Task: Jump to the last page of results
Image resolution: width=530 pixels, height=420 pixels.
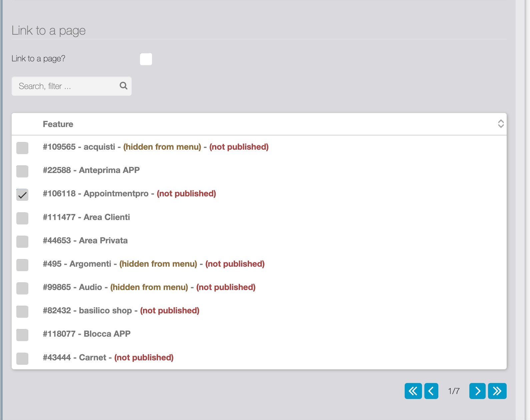Action: coord(497,391)
